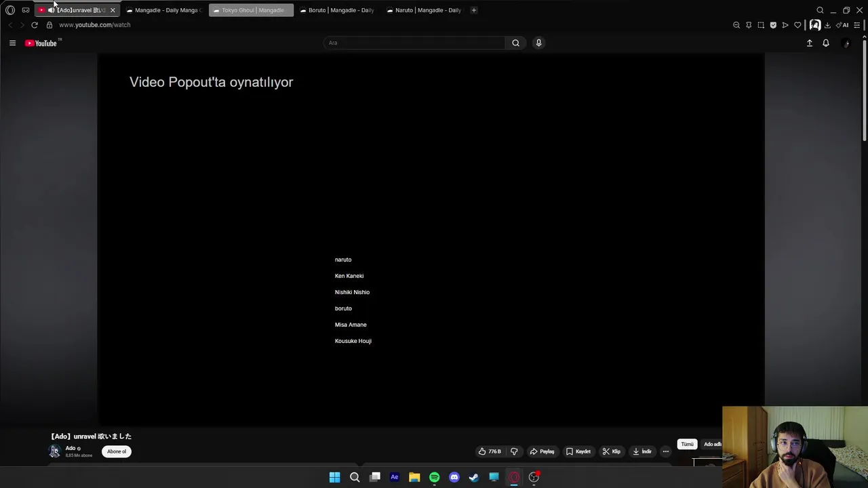868x488 pixels.
Task: Zoom out page with magnifier minus icon
Action: [736, 25]
